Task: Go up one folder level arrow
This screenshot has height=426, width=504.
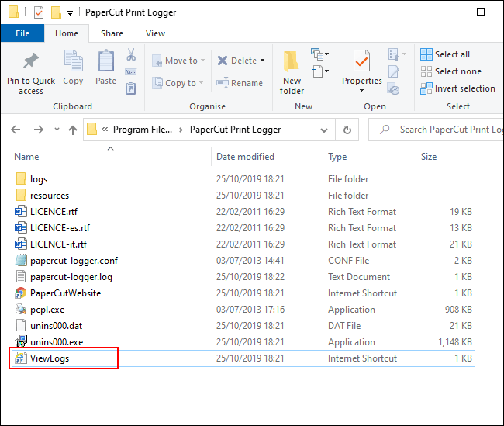Action: click(x=73, y=130)
